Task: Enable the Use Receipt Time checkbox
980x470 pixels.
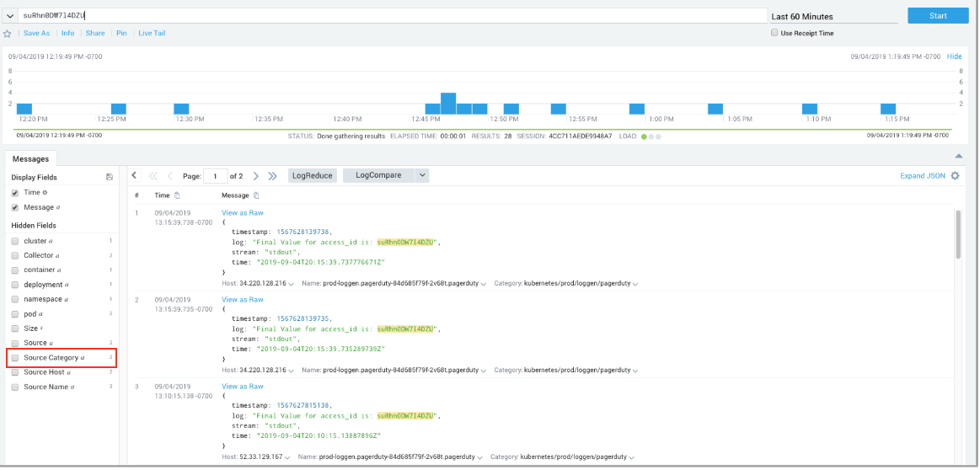Action: coord(775,34)
